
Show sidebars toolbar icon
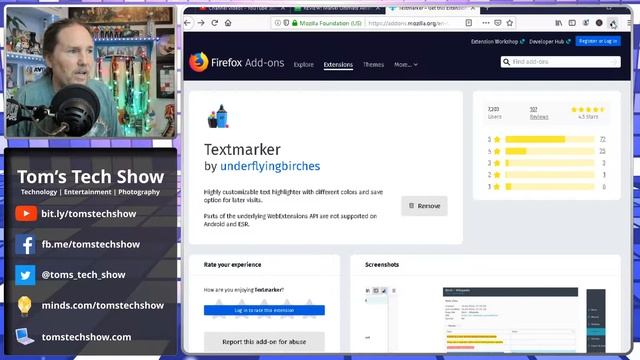tap(572, 23)
